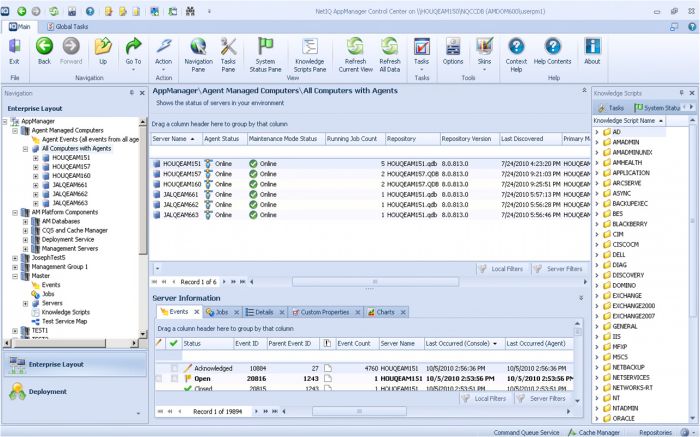Click the Command Queue Service status entry
This screenshot has height=437, width=700.
(526, 432)
